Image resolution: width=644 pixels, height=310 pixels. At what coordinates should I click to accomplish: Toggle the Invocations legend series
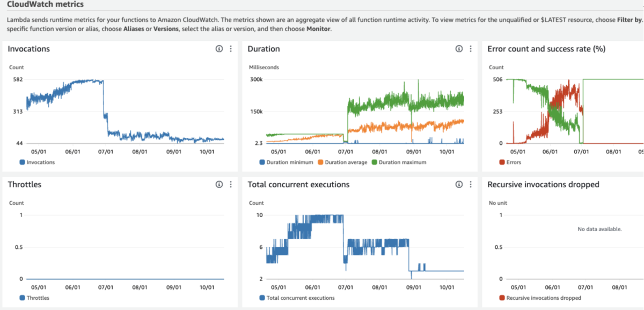click(x=37, y=162)
